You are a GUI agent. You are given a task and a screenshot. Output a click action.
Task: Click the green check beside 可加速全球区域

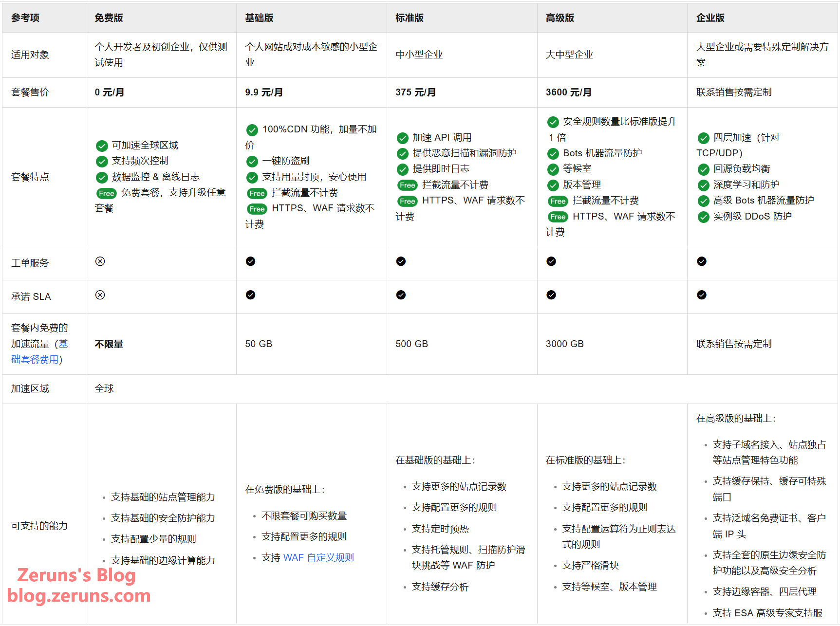coord(102,146)
